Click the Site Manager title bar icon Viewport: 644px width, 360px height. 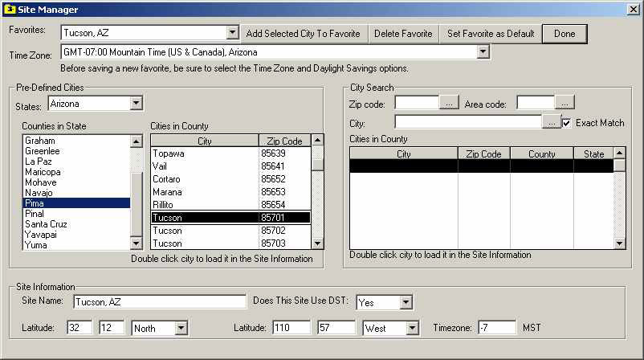(x=9, y=8)
